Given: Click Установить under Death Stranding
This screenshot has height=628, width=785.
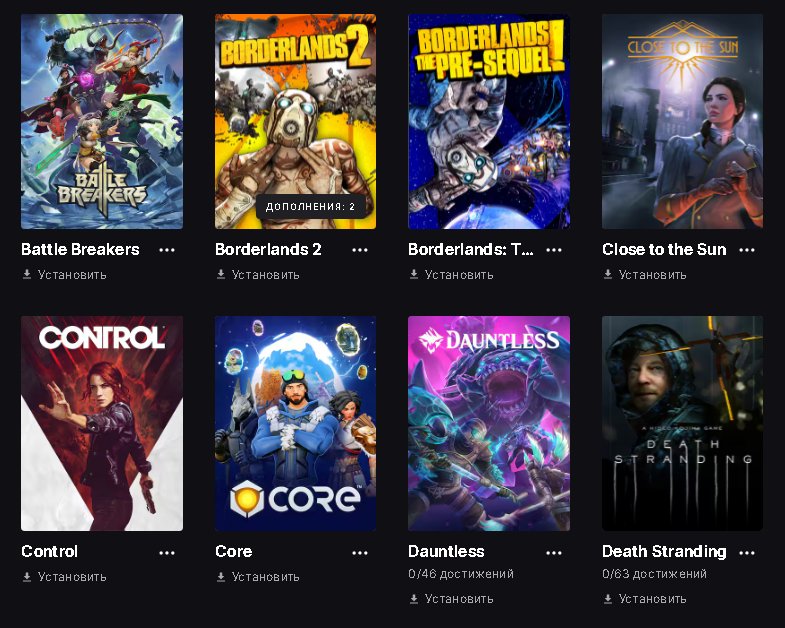Looking at the screenshot, I should point(645,598).
